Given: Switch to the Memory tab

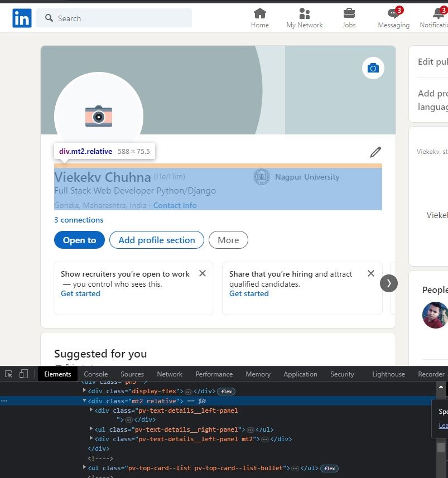Looking at the screenshot, I should [258, 374].
